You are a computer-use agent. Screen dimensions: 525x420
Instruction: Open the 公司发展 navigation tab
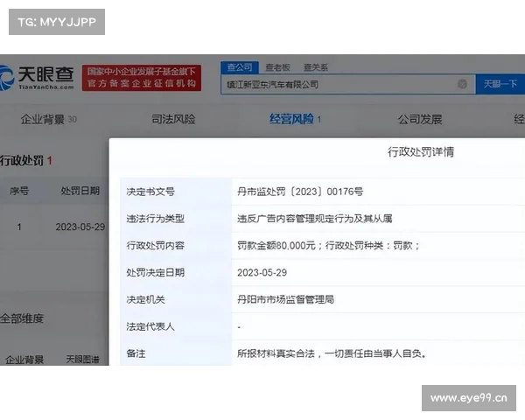point(419,119)
